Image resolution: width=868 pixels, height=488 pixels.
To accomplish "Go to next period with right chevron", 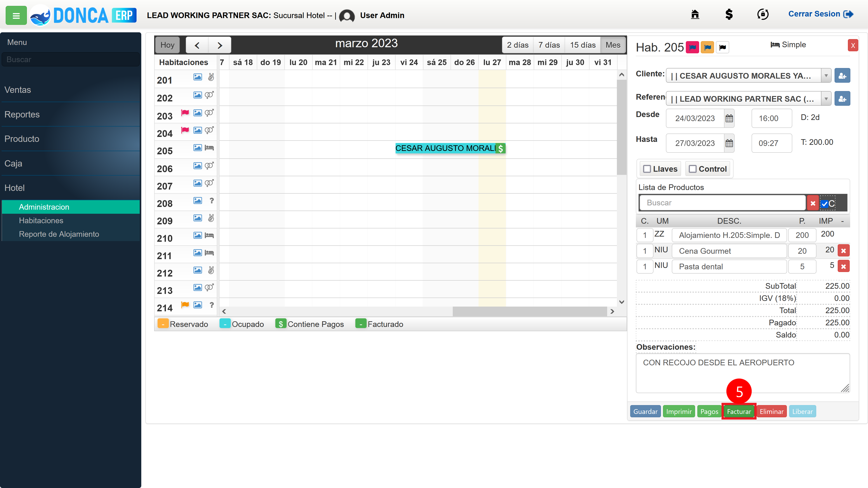I will pyautogui.click(x=220, y=45).
